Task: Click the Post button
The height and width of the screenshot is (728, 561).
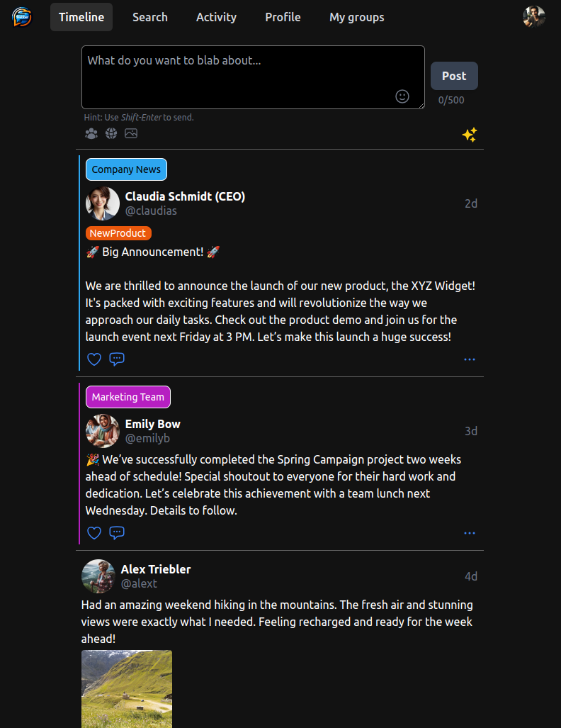Action: pyautogui.click(x=454, y=76)
